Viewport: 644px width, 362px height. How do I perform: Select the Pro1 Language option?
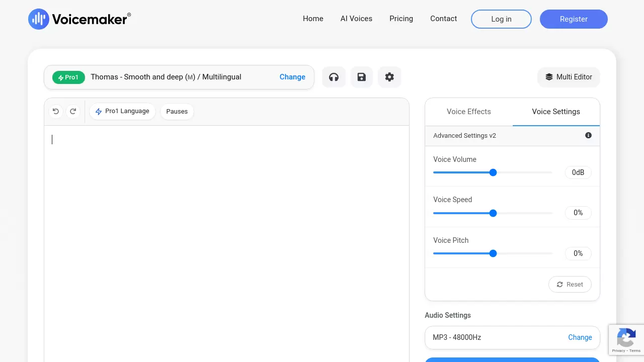(122, 111)
